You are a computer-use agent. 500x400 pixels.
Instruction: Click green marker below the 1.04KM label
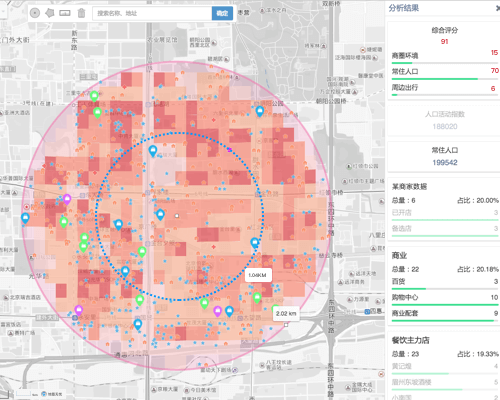click(x=257, y=297)
